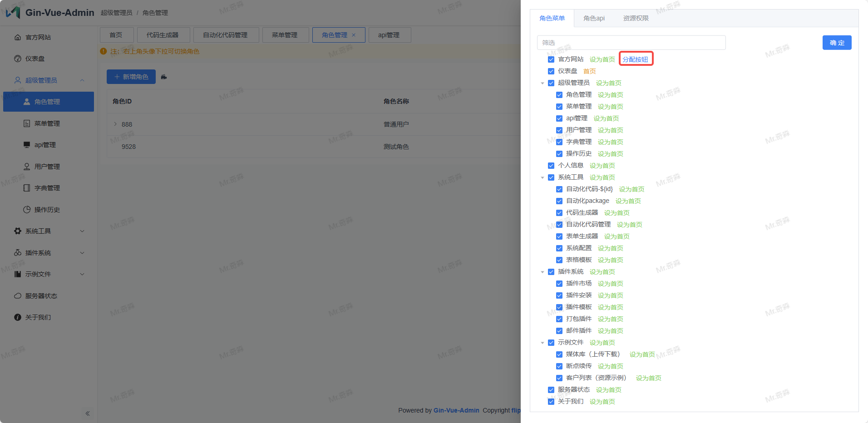Collapse the 系统工具 tree node arrow
The width and height of the screenshot is (868, 423).
click(x=542, y=177)
